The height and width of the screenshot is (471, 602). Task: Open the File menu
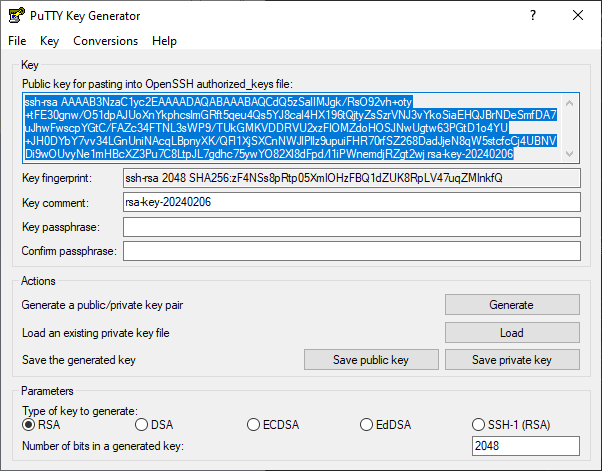[17, 41]
